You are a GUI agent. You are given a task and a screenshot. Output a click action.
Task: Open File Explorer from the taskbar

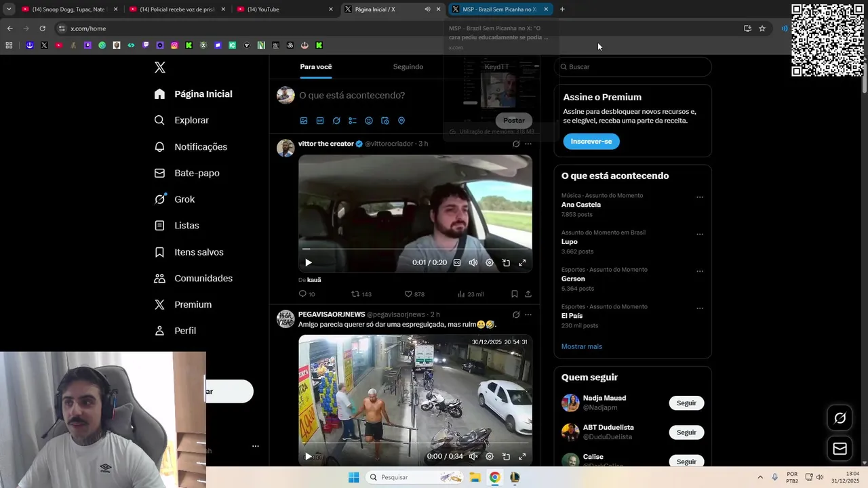click(475, 477)
